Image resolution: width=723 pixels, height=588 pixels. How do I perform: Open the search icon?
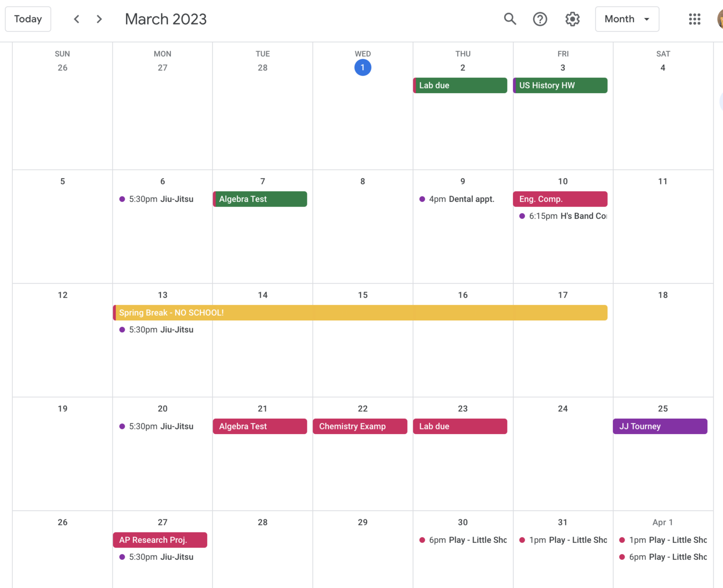tap(510, 19)
